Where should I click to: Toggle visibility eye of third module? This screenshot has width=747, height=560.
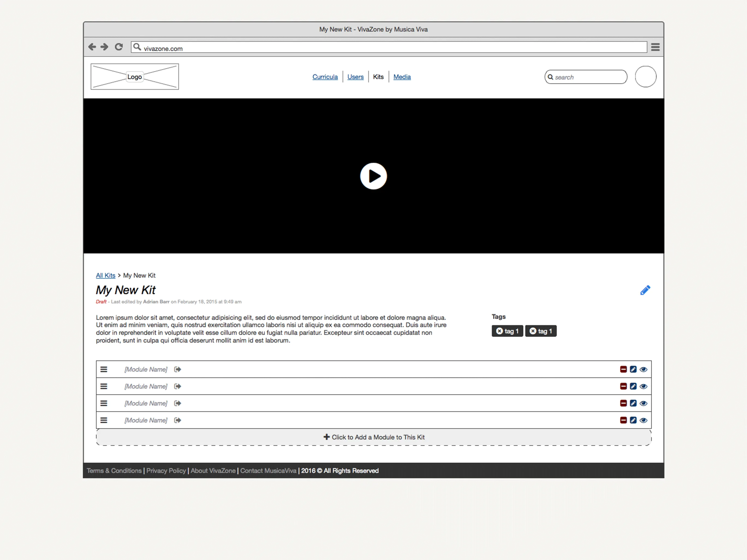(x=643, y=403)
